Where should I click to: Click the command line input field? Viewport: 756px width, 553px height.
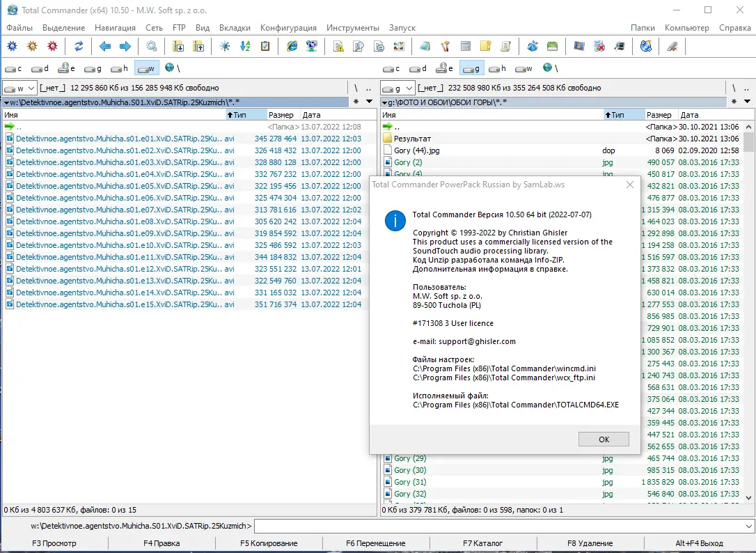click(x=499, y=526)
